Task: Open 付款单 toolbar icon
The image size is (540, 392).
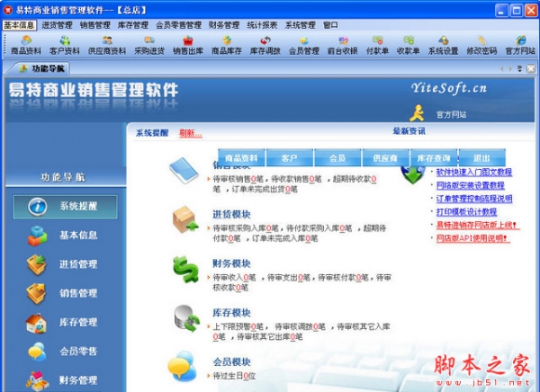Action: (377, 46)
